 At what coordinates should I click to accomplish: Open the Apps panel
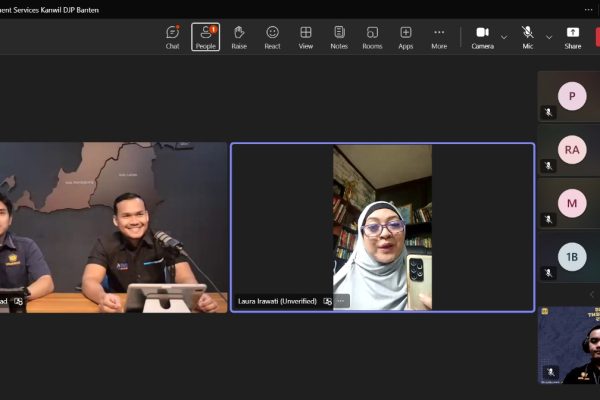point(406,37)
